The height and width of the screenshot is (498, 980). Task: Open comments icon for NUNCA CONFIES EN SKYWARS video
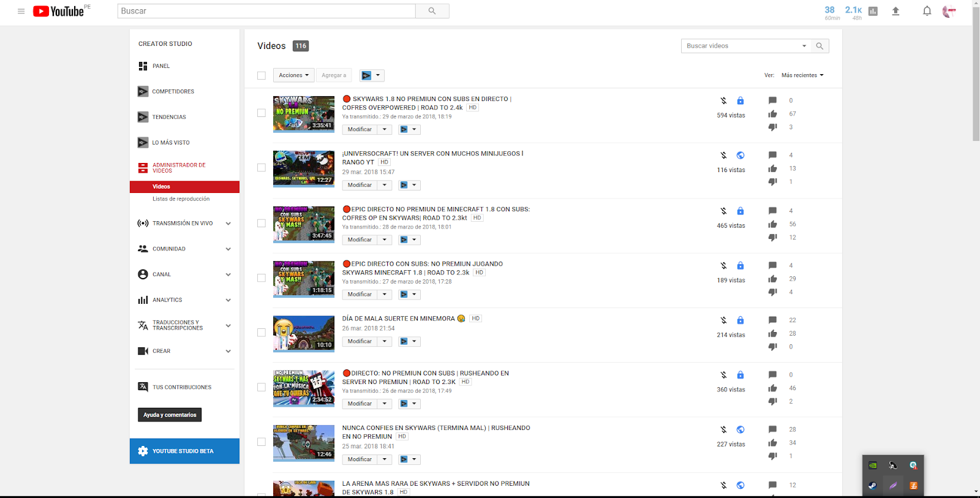click(x=773, y=430)
